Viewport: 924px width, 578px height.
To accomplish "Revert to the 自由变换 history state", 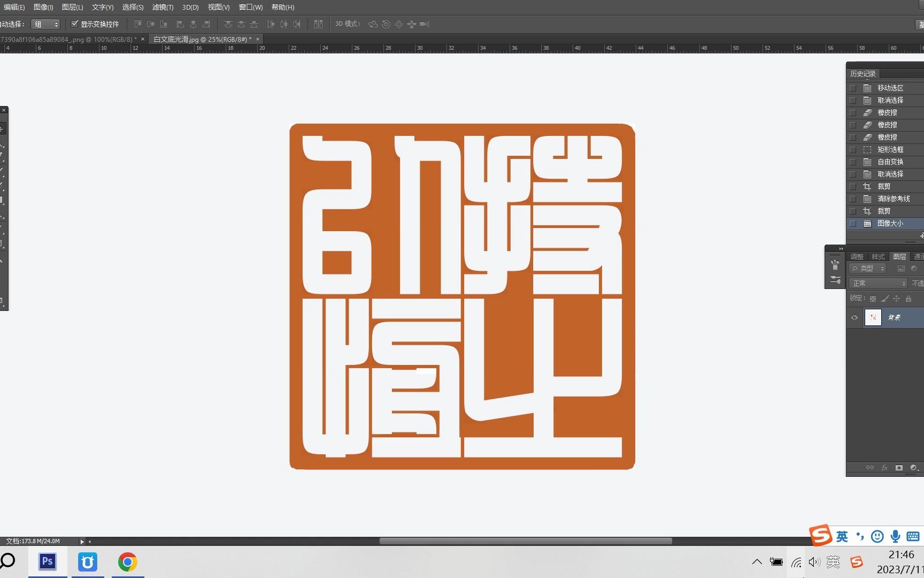I will click(x=891, y=162).
